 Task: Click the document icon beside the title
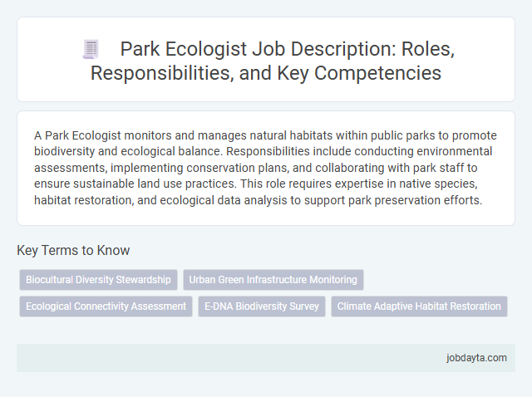tap(91, 49)
